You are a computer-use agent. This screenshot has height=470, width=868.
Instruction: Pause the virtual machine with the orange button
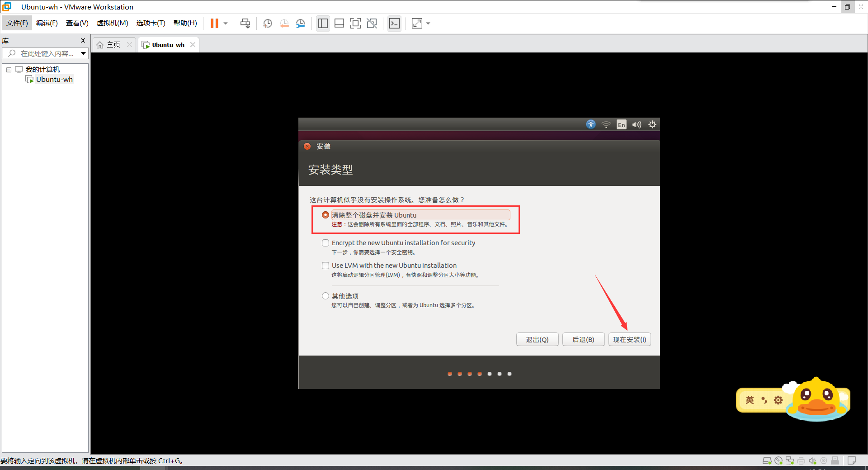(x=214, y=24)
